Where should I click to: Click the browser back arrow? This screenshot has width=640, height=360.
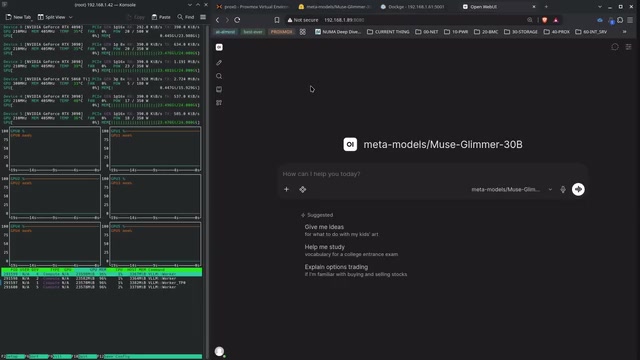point(218,20)
